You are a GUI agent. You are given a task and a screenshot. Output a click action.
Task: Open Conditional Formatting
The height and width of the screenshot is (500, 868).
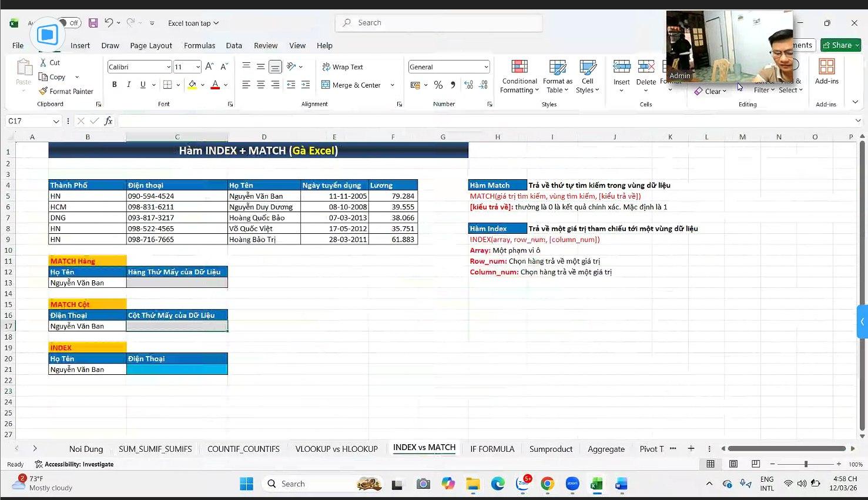(x=519, y=76)
